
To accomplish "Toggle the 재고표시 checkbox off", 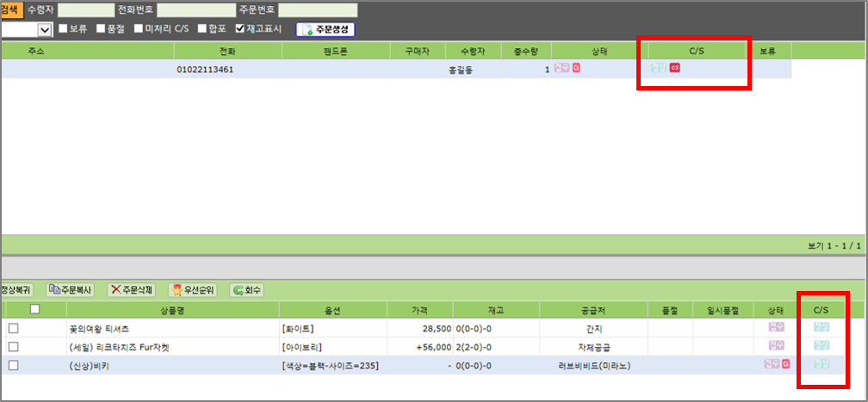I will 240,29.
